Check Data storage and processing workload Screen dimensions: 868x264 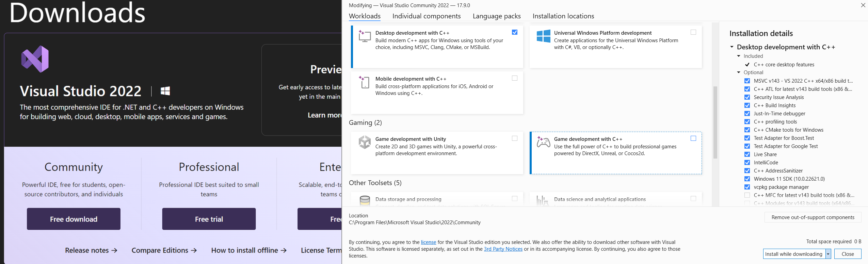pyautogui.click(x=515, y=199)
